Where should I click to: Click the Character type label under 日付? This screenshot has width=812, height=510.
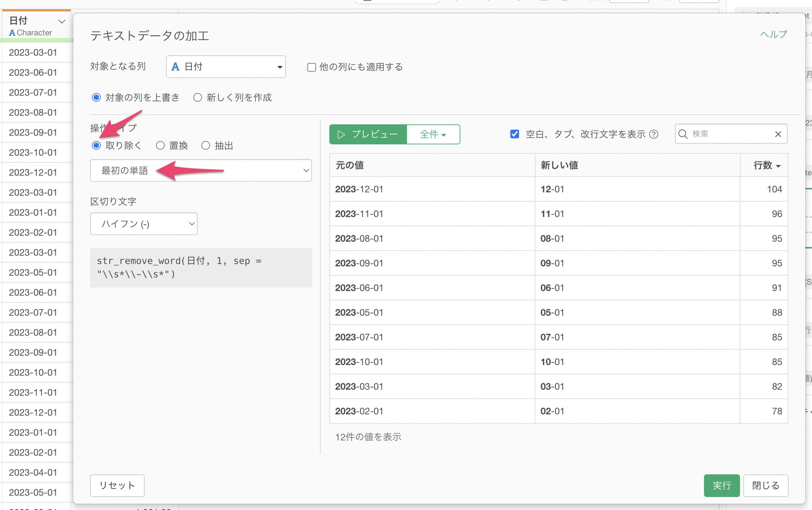34,33
